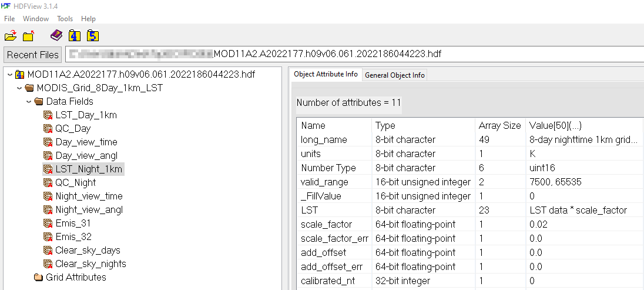This screenshot has height=290, width=644.
Task: Click the QC_Night dataset grid icon
Action: pos(48,182)
